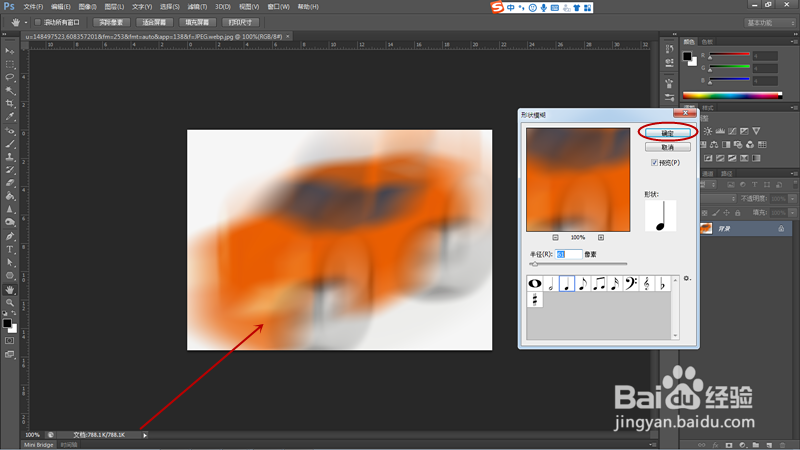This screenshot has width=800, height=450.
Task: Open the History panel icon
Action: click(669, 49)
